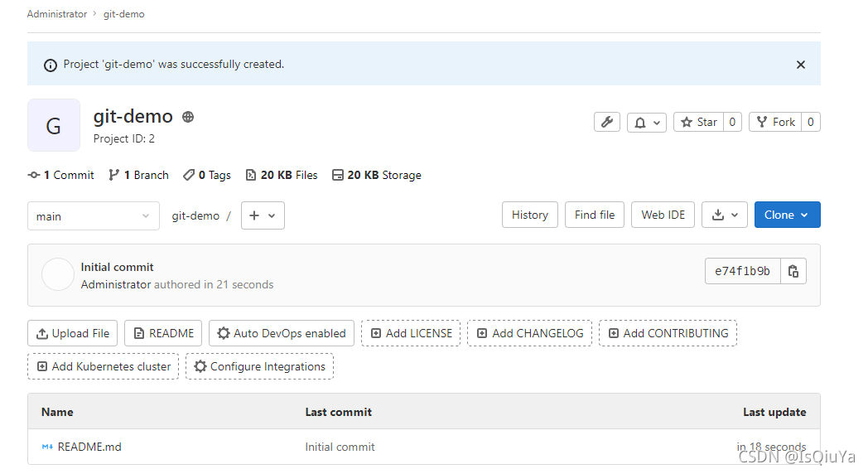The width and height of the screenshot is (868, 474).
Task: Click the Last commit column header
Action: click(x=338, y=412)
